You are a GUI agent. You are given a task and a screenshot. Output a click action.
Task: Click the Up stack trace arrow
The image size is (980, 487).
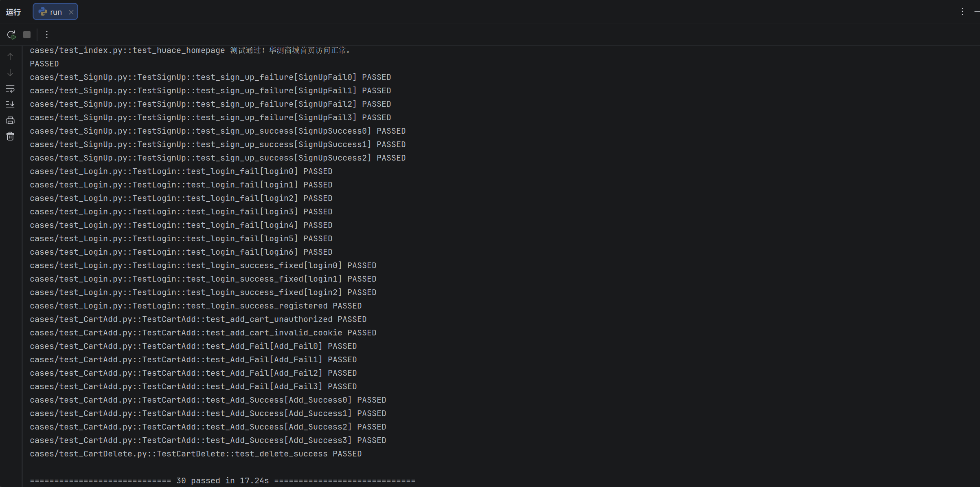10,57
